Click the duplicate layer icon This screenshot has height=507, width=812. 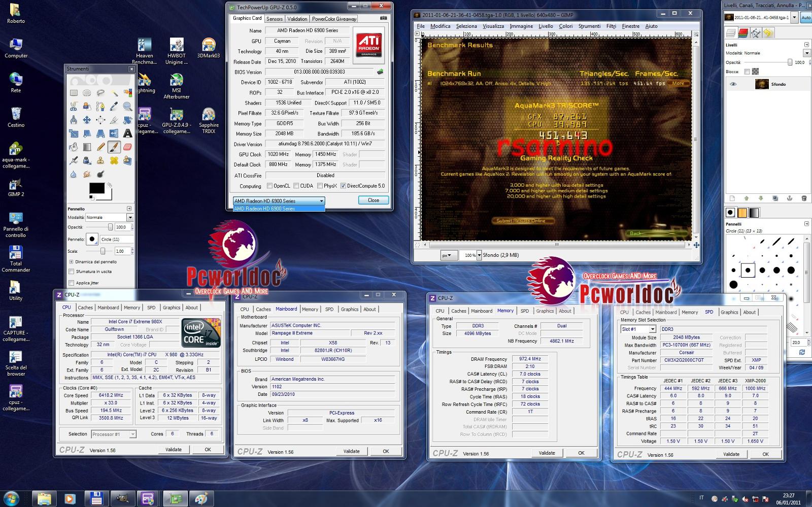[x=775, y=198]
